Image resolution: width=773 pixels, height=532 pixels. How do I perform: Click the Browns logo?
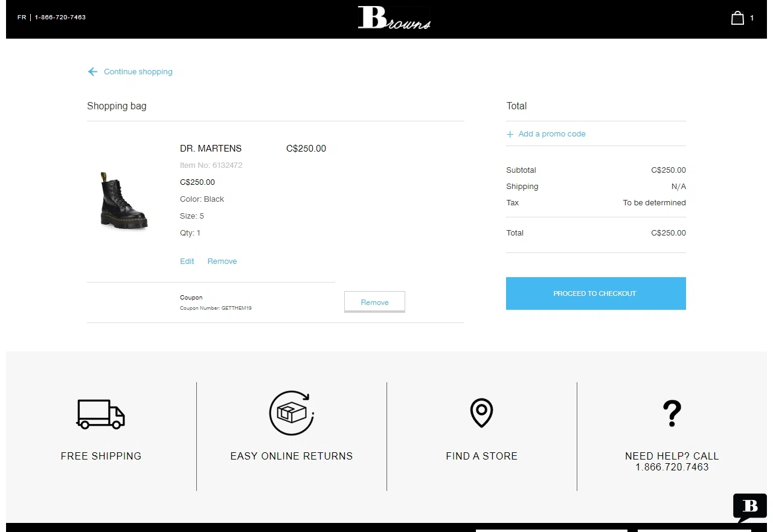[x=394, y=18]
